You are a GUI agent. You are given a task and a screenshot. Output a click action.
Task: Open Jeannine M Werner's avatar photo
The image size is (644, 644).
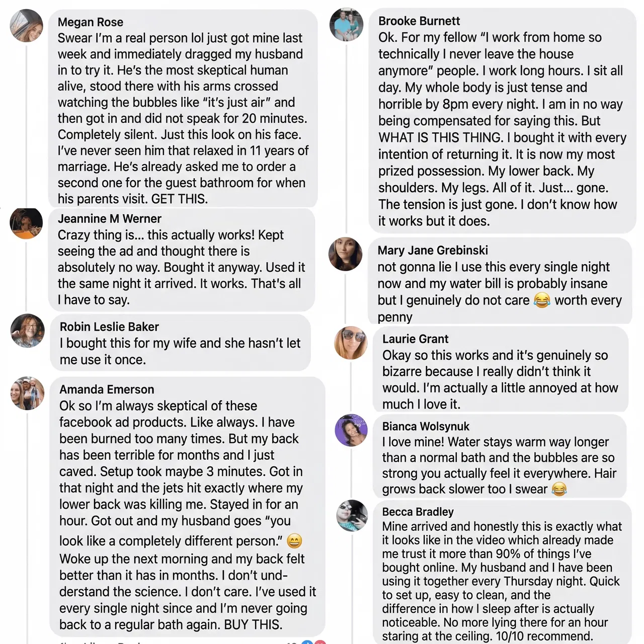click(26, 222)
